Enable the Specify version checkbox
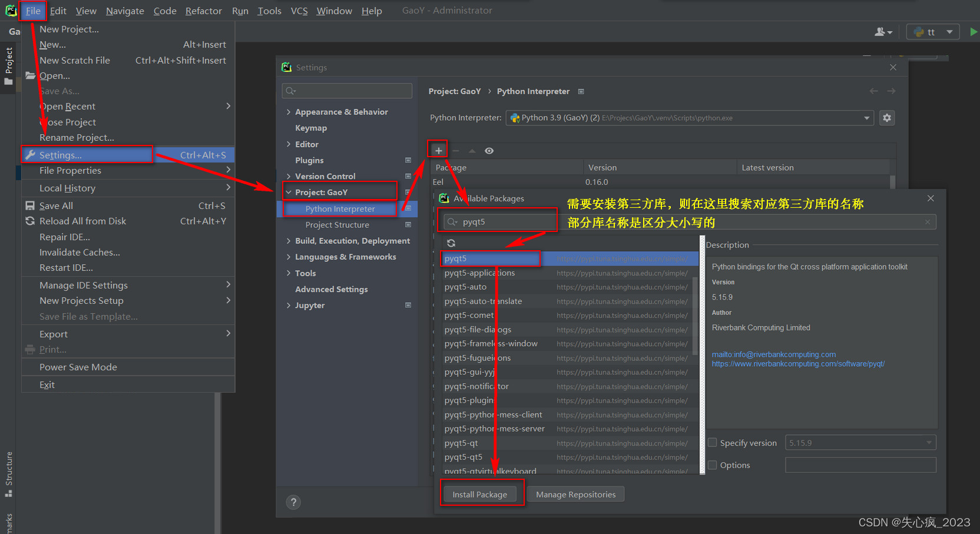The width and height of the screenshot is (980, 534). tap(713, 443)
